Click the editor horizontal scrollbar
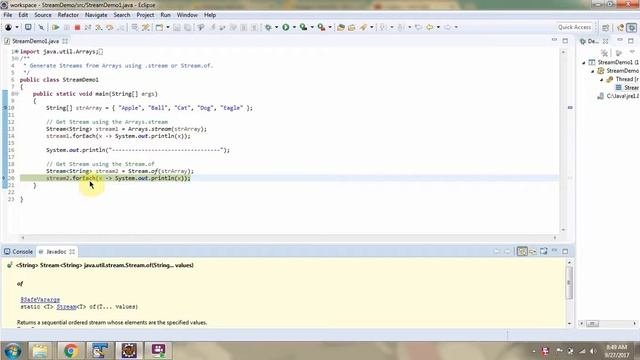This screenshot has width=640, height=360. (288, 237)
